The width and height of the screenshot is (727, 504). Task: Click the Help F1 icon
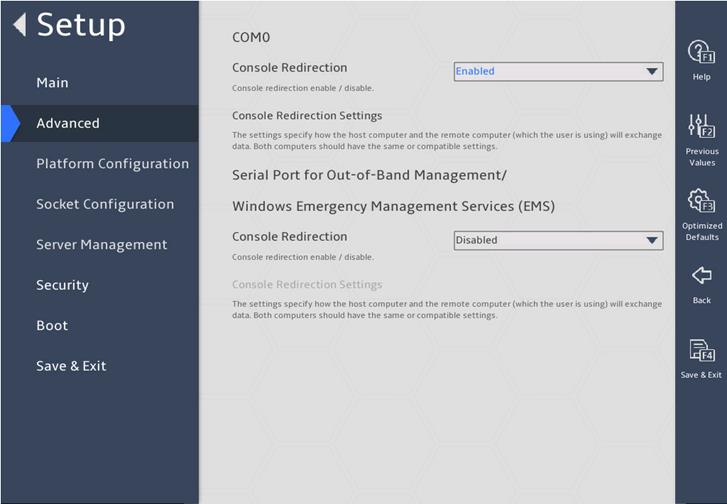click(x=701, y=51)
